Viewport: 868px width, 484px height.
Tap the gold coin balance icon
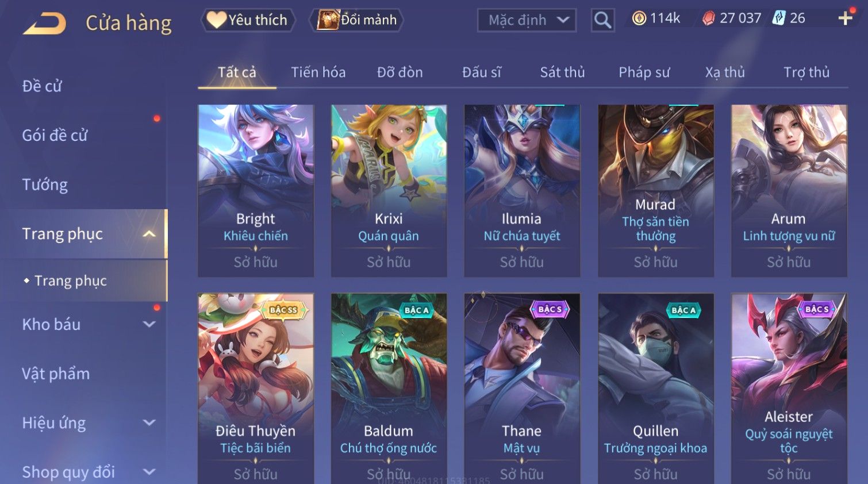(x=639, y=18)
